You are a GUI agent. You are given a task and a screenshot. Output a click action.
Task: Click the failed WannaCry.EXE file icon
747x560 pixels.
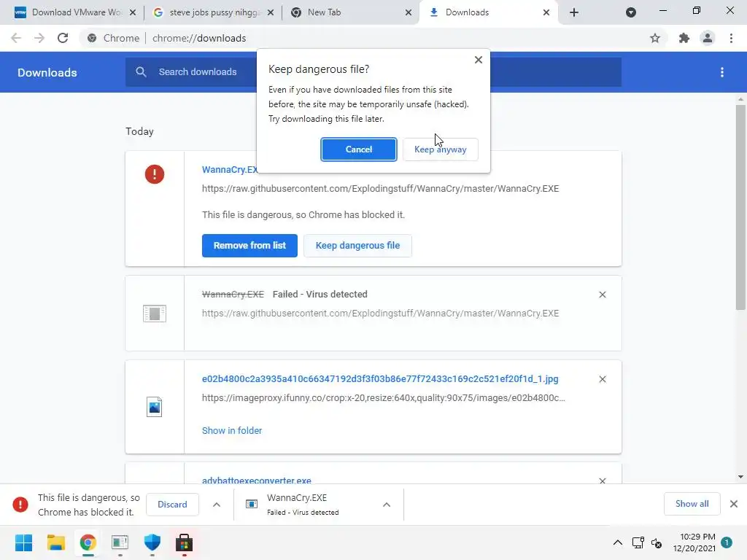155,314
